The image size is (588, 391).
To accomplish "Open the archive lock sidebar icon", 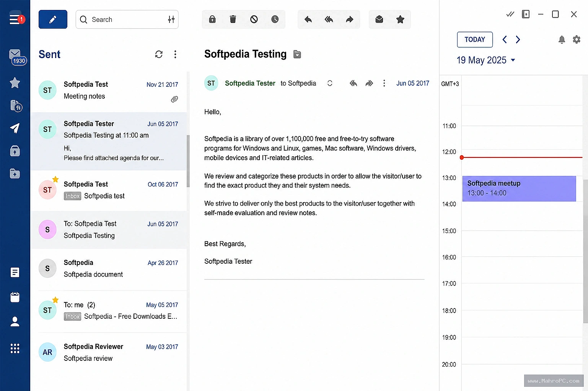I will click(x=15, y=151).
